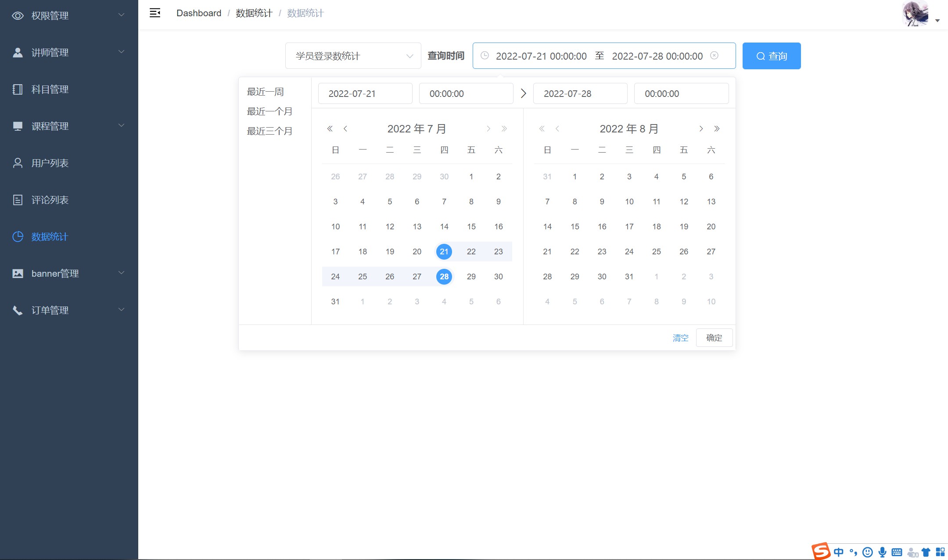Go to next month in August calendar

(701, 128)
